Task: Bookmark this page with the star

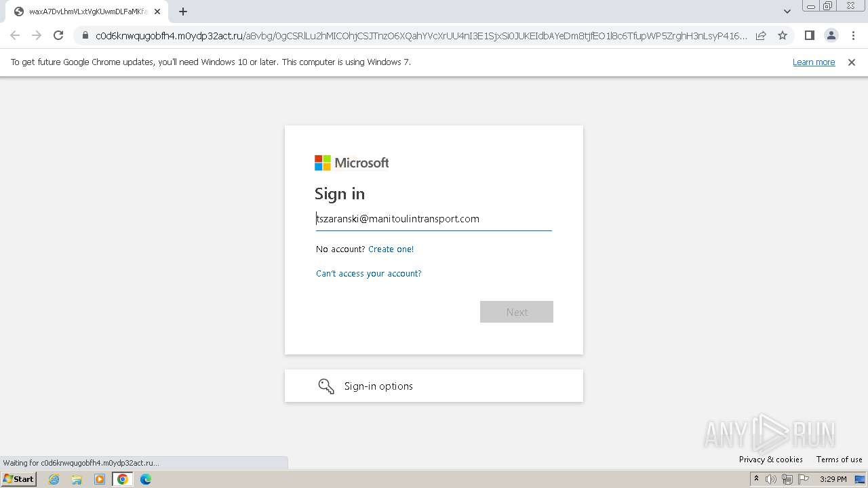Action: [x=783, y=35]
